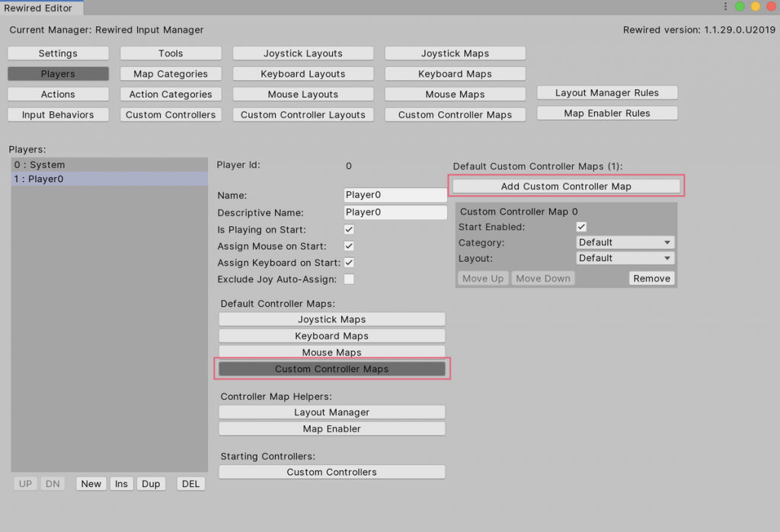This screenshot has width=780, height=532.
Task: Open Action Categories
Action: (171, 94)
